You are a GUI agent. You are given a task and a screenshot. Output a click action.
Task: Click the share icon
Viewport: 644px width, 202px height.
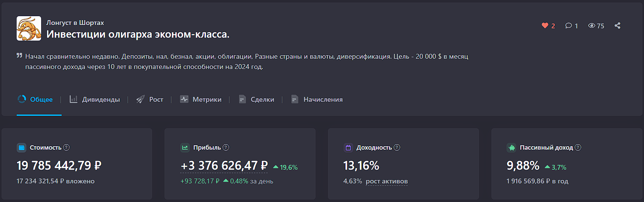(618, 26)
